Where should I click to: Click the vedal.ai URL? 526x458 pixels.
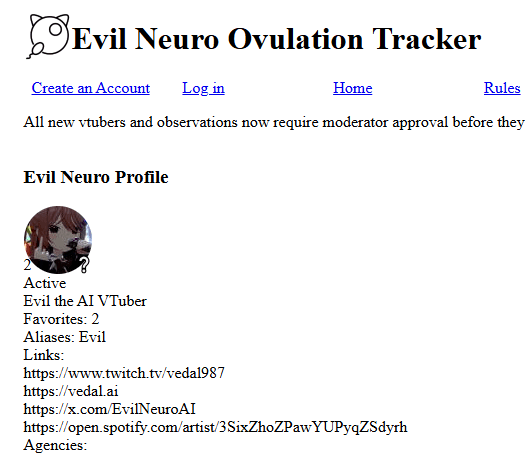71,391
